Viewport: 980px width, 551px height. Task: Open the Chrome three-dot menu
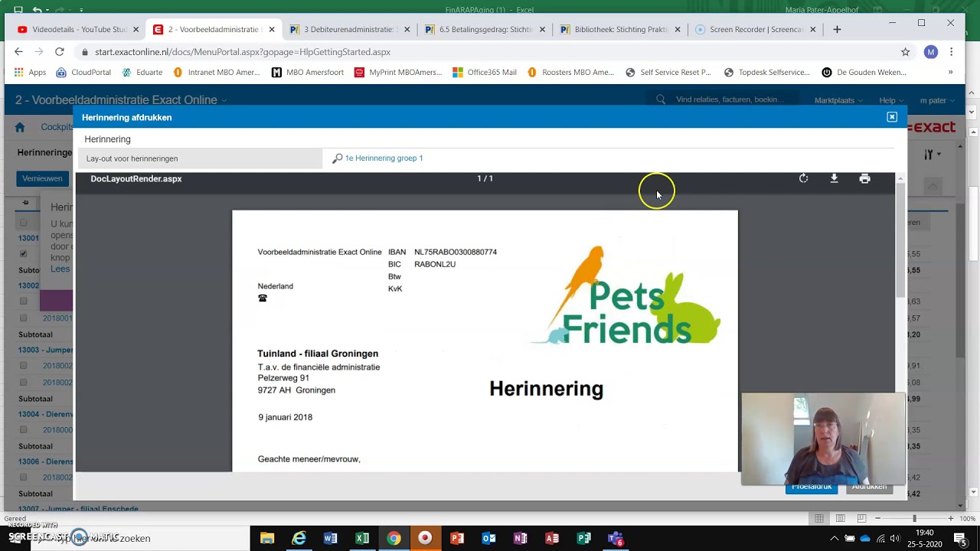point(951,51)
